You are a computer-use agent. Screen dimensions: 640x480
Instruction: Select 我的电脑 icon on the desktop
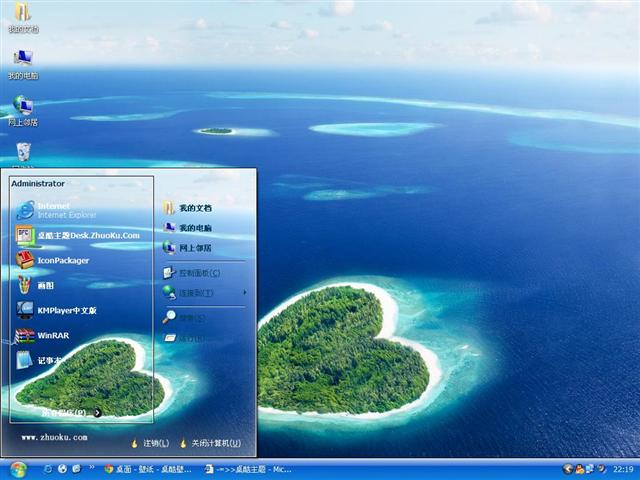(23, 64)
